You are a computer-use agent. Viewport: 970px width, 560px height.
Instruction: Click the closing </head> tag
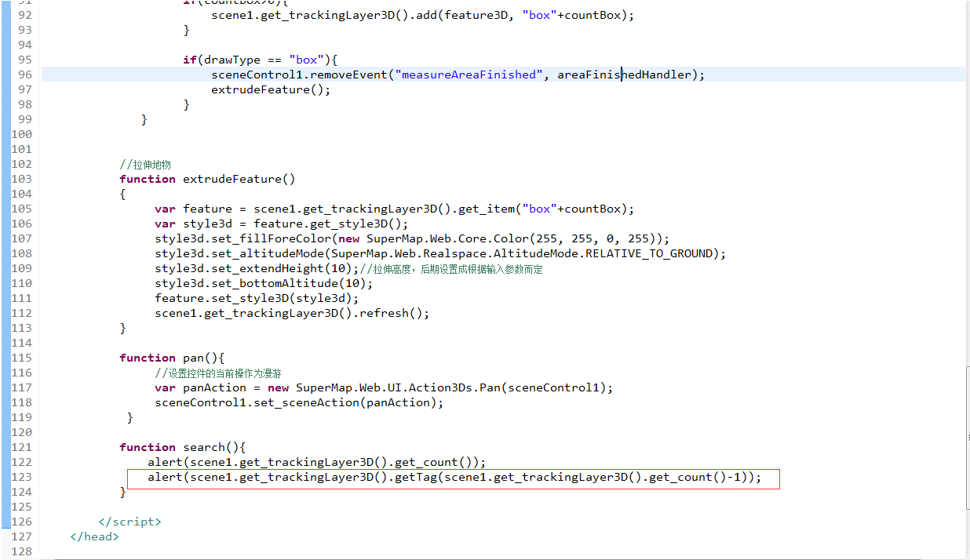tap(94, 536)
